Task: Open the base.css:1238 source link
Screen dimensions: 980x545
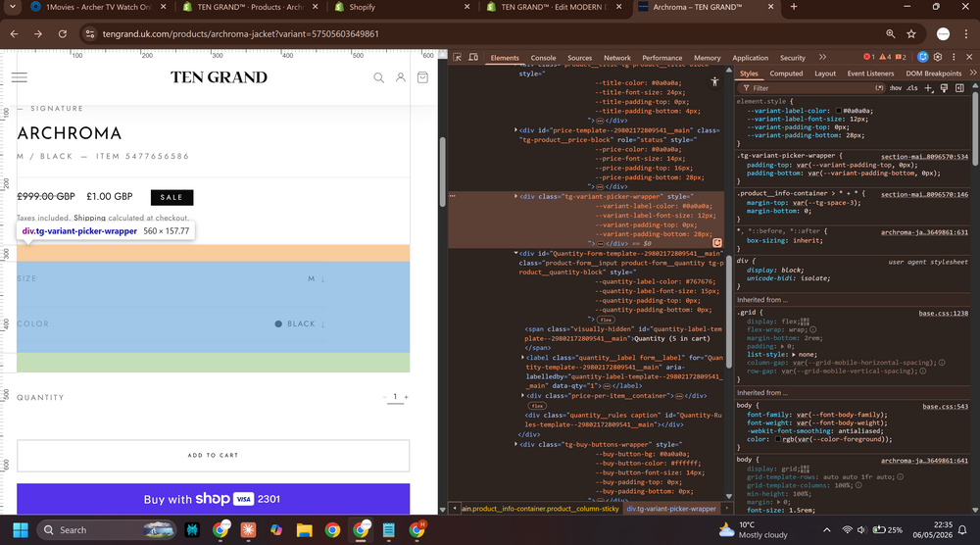Action: click(943, 313)
